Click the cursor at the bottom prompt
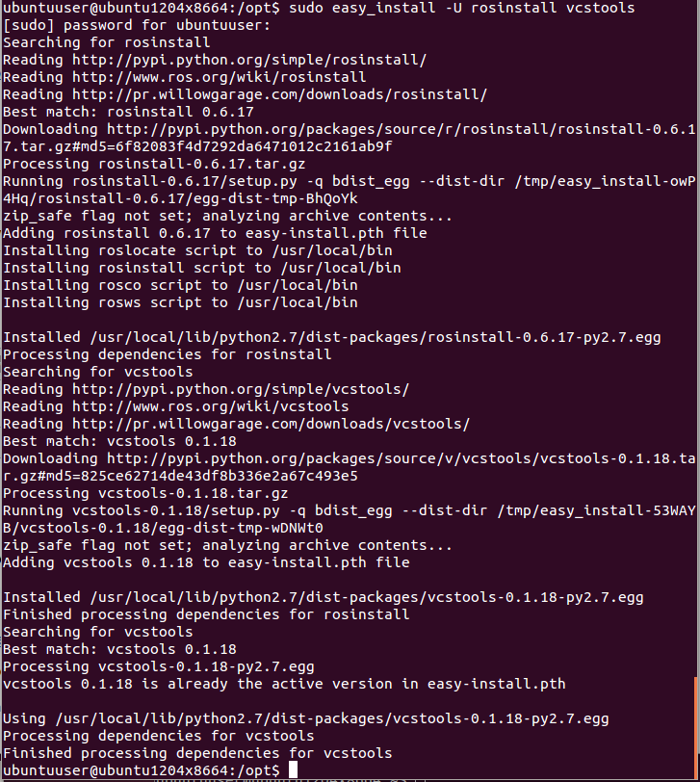Viewport: 700px width, 782px height. tap(293, 770)
